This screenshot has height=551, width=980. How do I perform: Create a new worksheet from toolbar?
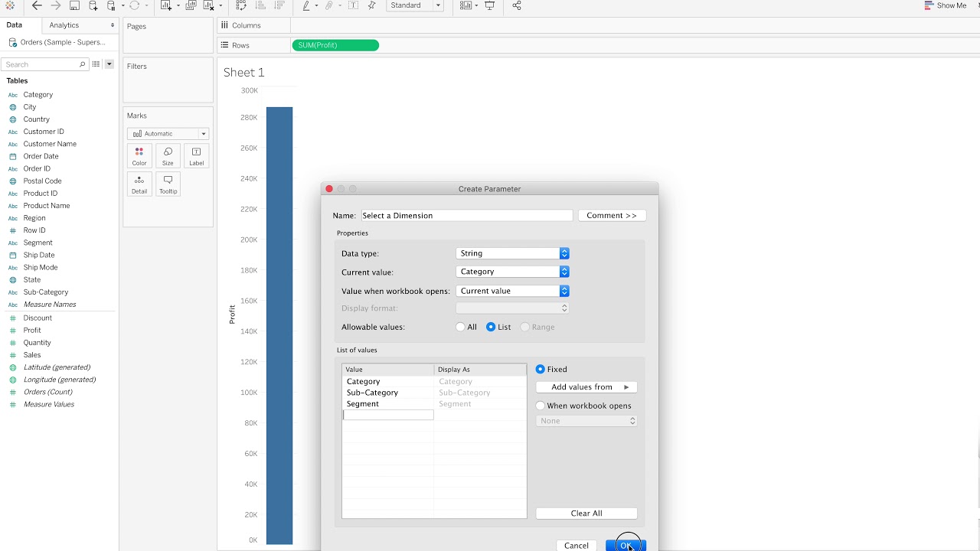[x=166, y=5]
